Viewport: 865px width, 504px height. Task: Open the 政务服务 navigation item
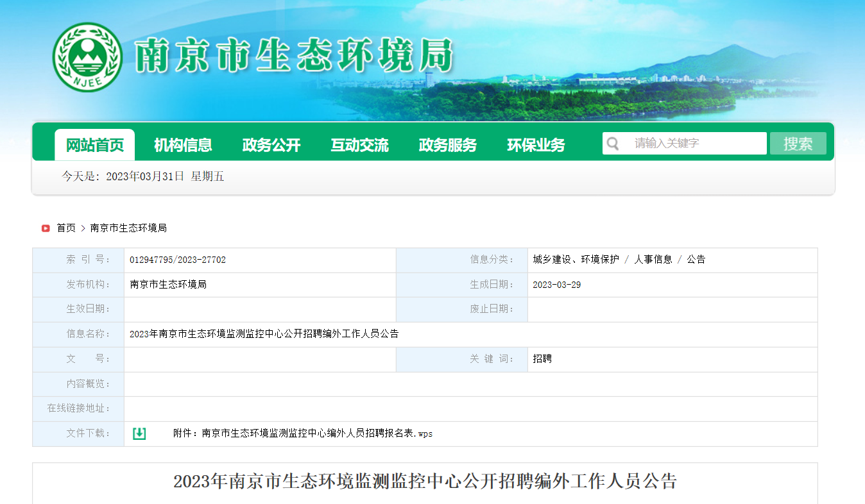point(448,146)
